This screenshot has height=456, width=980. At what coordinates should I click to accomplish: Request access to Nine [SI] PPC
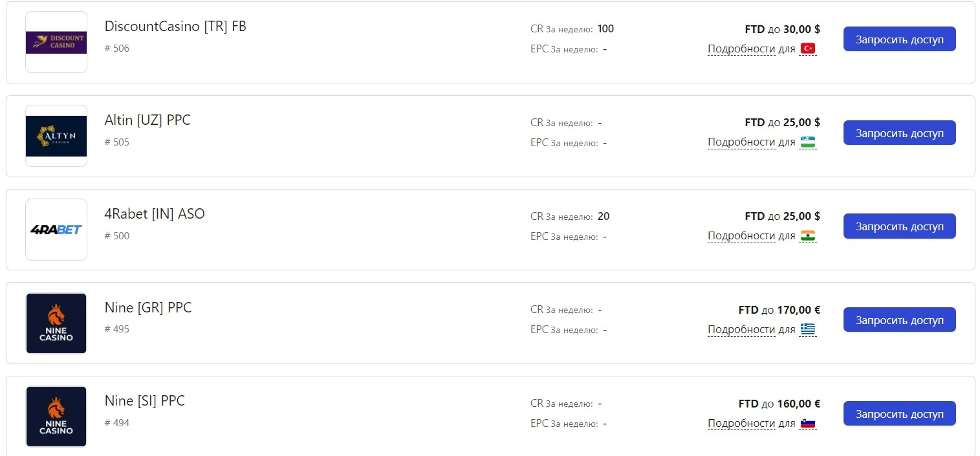(x=899, y=413)
